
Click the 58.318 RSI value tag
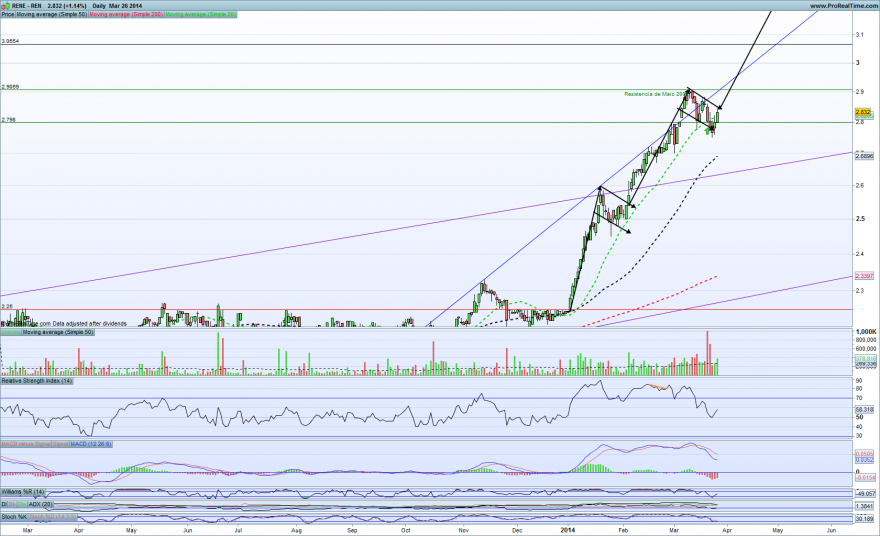click(x=864, y=410)
